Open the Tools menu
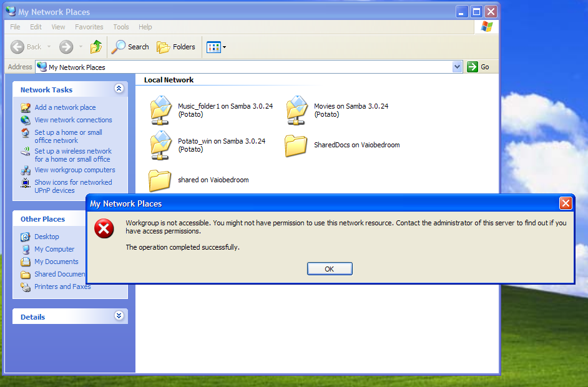 120,27
